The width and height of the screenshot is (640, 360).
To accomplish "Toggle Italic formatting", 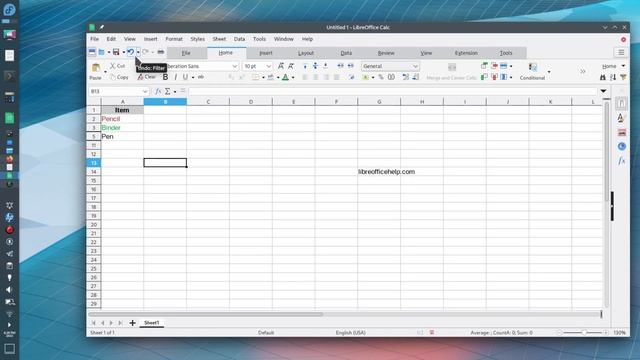I will coord(176,77).
